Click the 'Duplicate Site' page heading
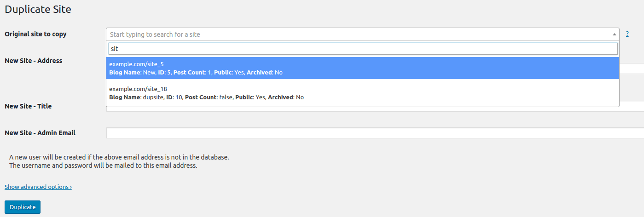644x217 pixels. [x=38, y=9]
